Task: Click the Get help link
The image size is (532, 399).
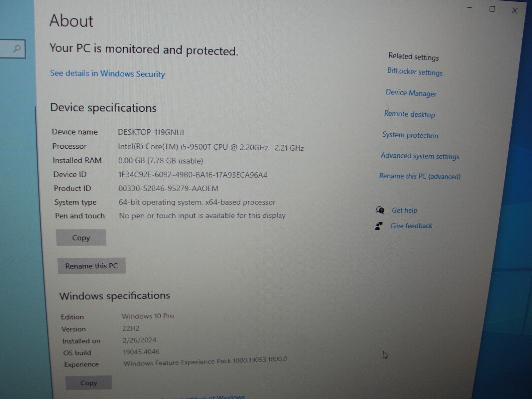Action: click(404, 210)
